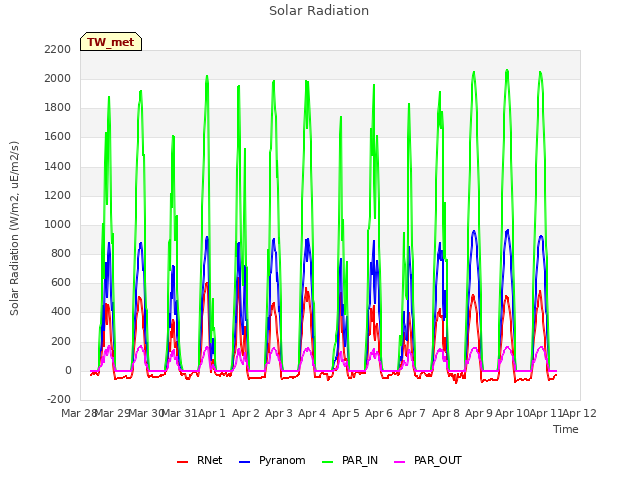Image resolution: width=640 pixels, height=480 pixels.
Task: Click the blue Pyranom peak on Apr 9
Action: click(x=474, y=231)
